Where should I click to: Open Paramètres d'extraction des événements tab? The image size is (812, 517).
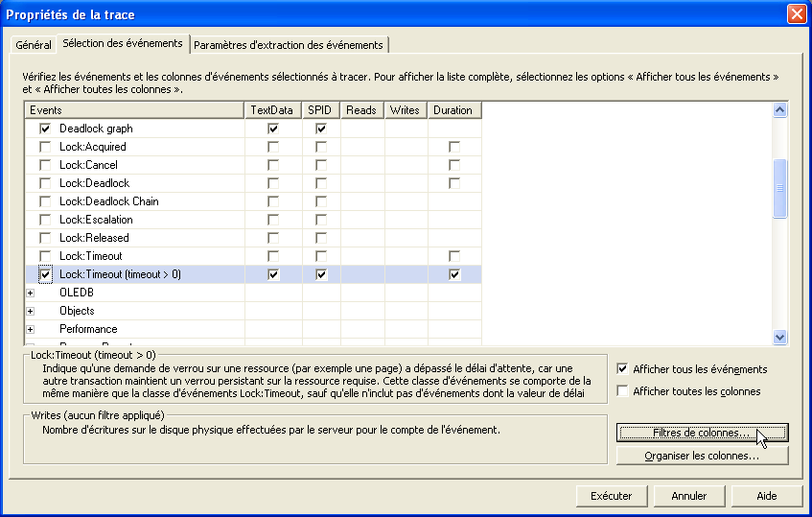pos(289,45)
